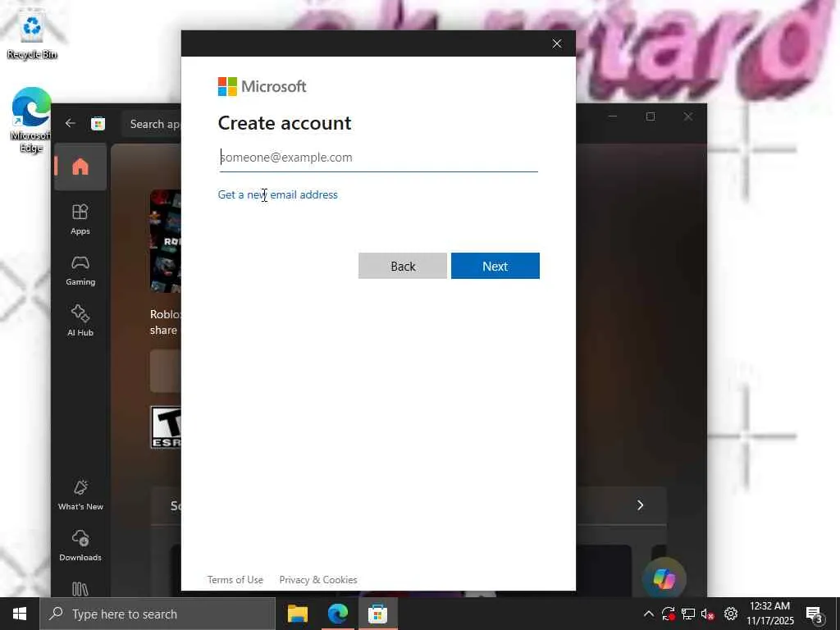The height and width of the screenshot is (630, 840).
Task: Open Library icon in Microsoft Store sidebar
Action: pos(80,589)
